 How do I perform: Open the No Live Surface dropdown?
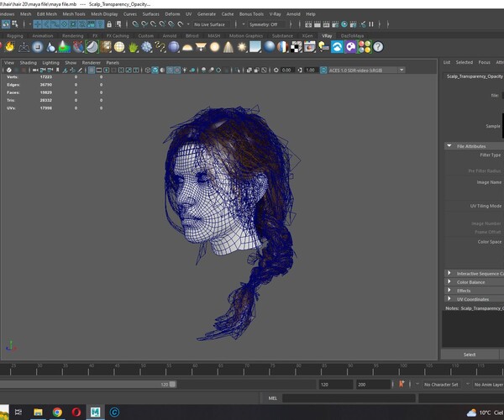[x=209, y=24]
